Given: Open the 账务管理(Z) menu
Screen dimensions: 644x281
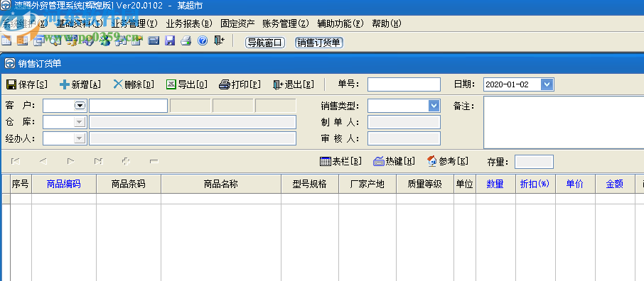Looking at the screenshot, I should click(286, 24).
